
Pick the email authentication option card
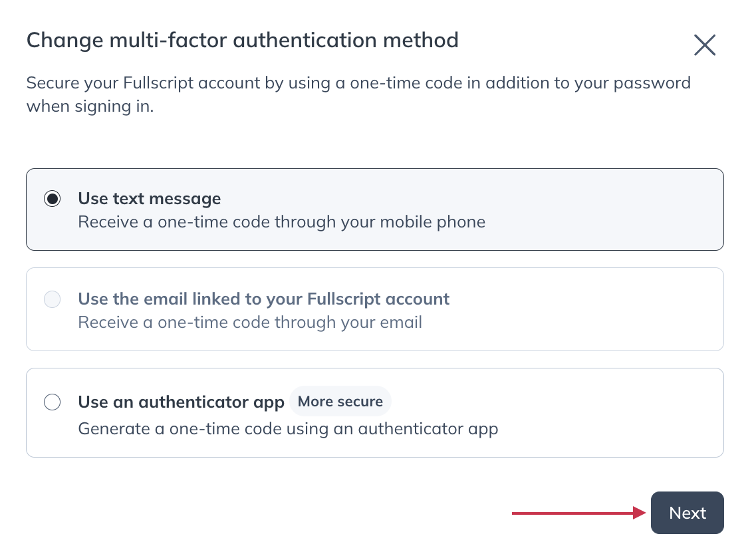[x=374, y=309]
